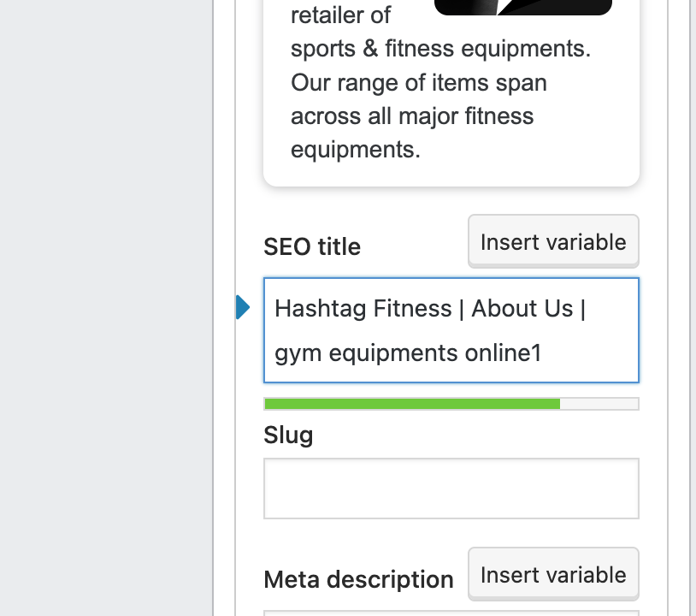Click the Meta description label
The height and width of the screenshot is (616, 696).
click(358, 579)
